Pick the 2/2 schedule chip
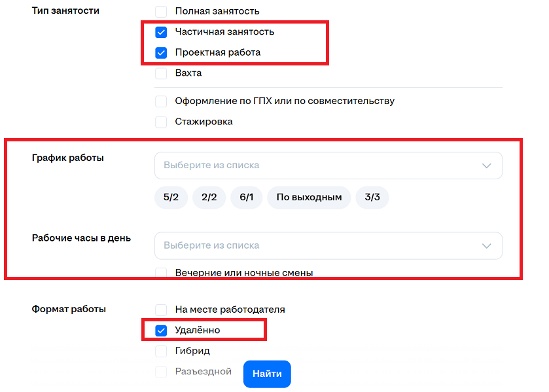This screenshot has height=392, width=549. pos(209,198)
